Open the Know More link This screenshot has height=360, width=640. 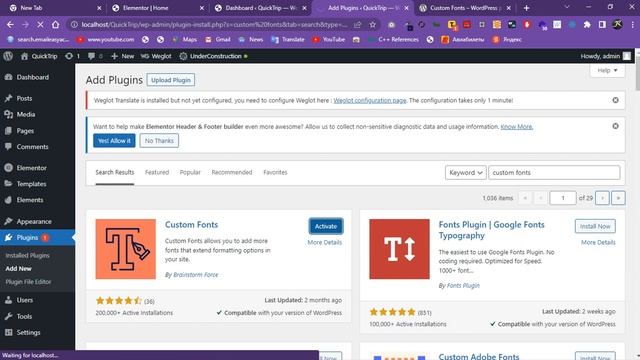click(x=517, y=127)
